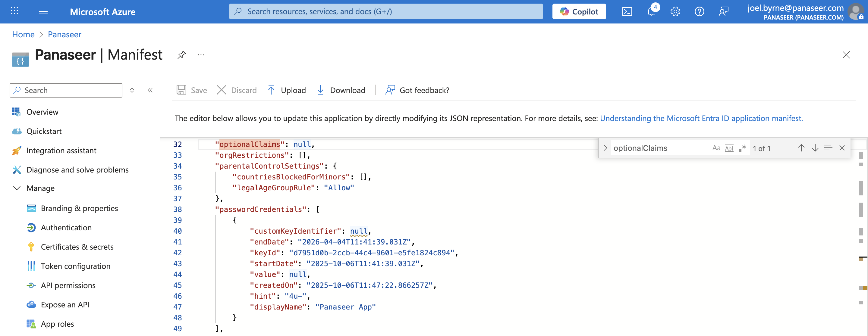Image resolution: width=868 pixels, height=336 pixels.
Task: Open the top bar feedback icon
Action: (x=723, y=11)
